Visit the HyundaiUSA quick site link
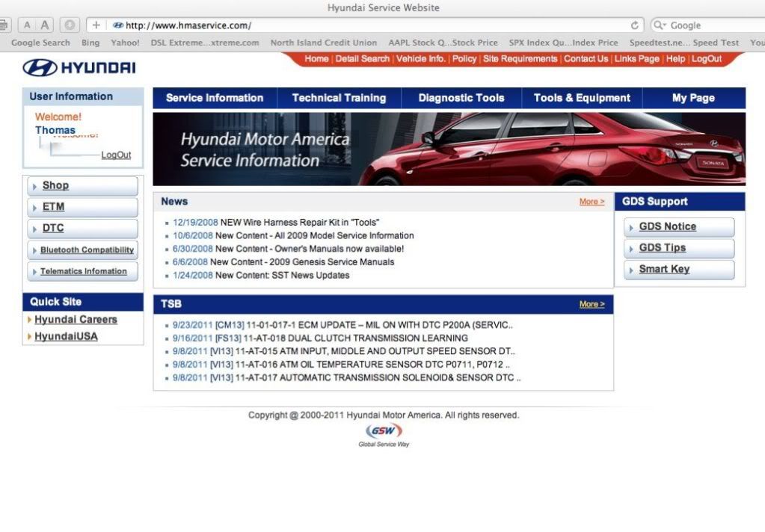Screen dimensions: 765x532 point(66,336)
